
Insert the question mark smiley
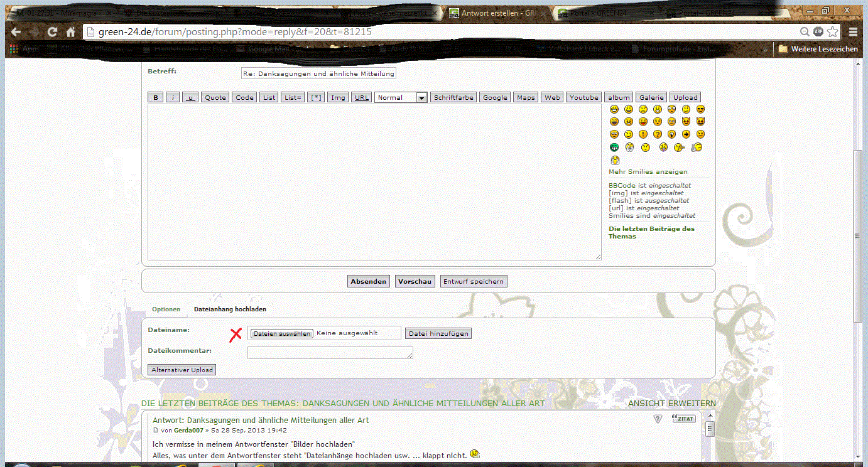click(658, 134)
